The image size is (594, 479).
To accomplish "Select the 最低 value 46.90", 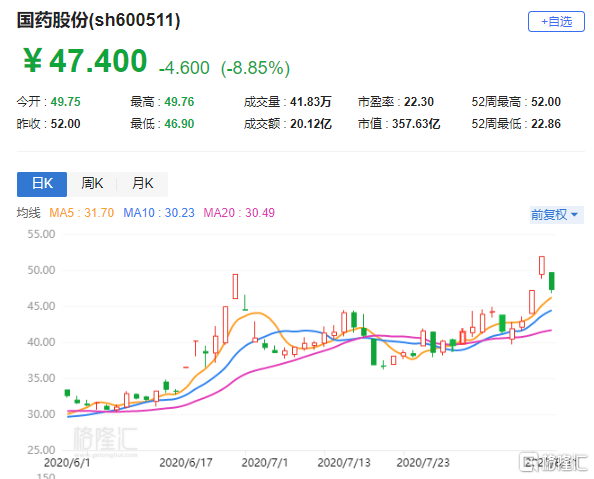I will coord(179,124).
